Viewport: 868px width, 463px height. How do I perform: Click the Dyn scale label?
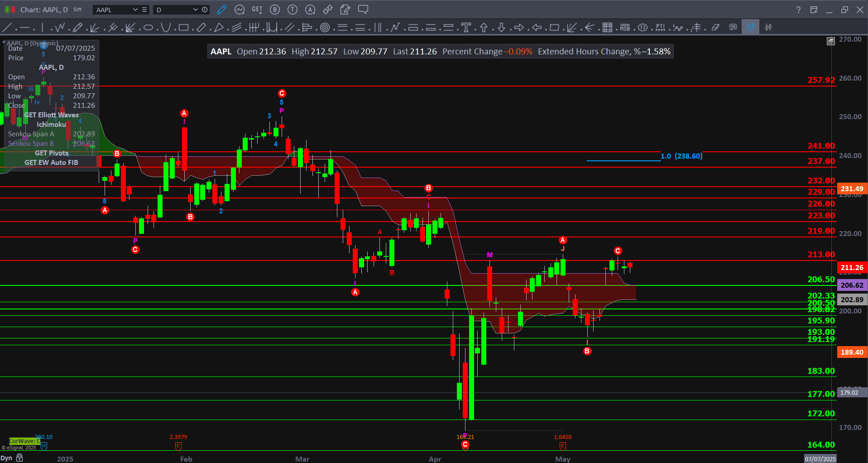tap(6, 458)
